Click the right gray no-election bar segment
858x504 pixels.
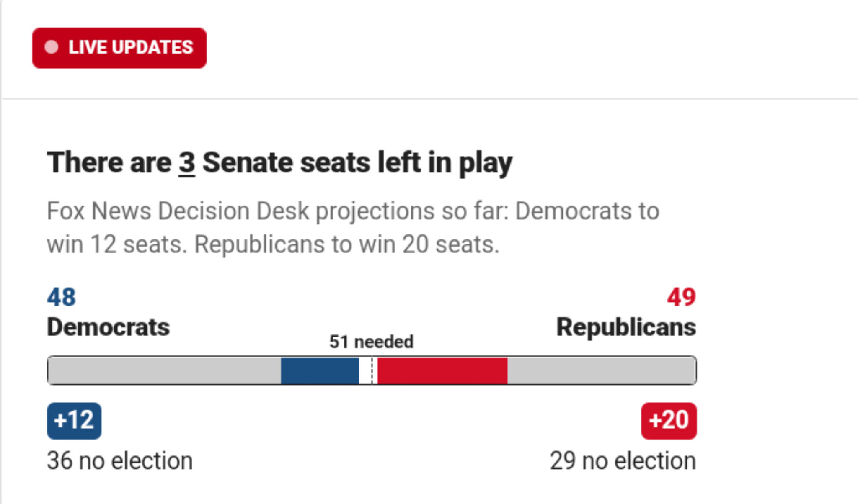pos(602,370)
